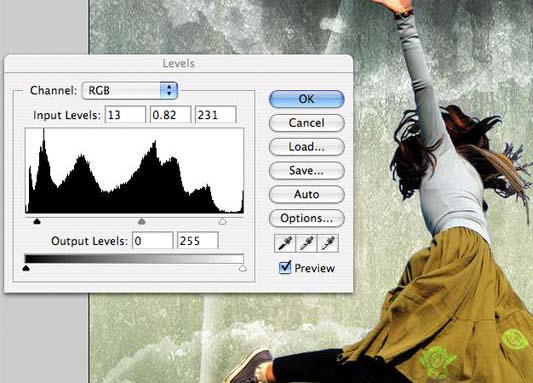Toggle the Preview checkbox
The height and width of the screenshot is (383, 533).
point(285,267)
